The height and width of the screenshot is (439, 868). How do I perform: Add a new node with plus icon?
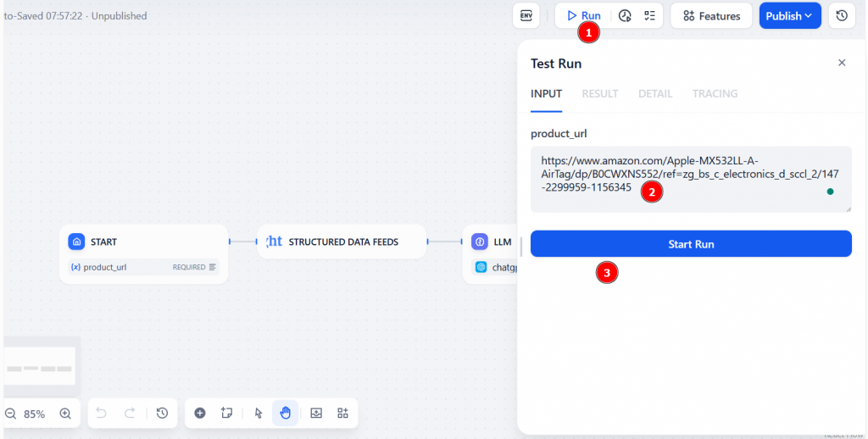pos(200,413)
